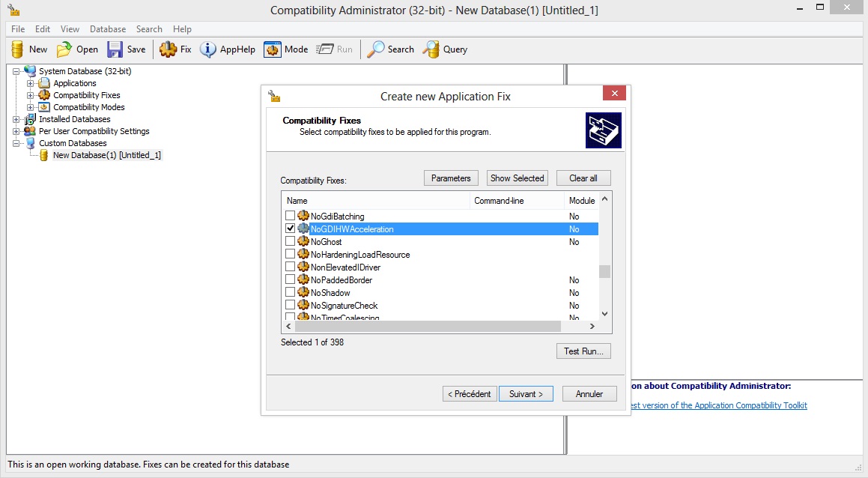
Task: Click the Compatibility Fixes tree gear icon
Action: (44, 95)
